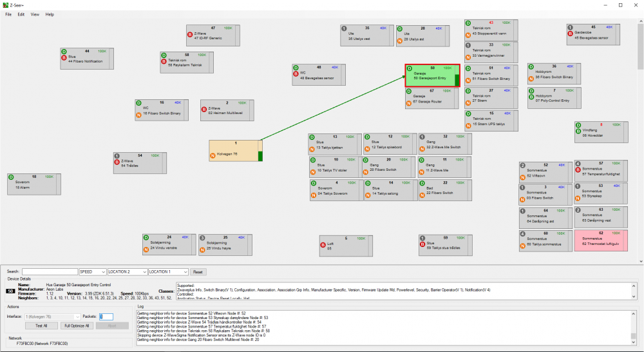Select node 45 Bevegelses sensor in Garderobe
Image resolution: width=644 pixels, height=352 pixels.
tap(592, 34)
